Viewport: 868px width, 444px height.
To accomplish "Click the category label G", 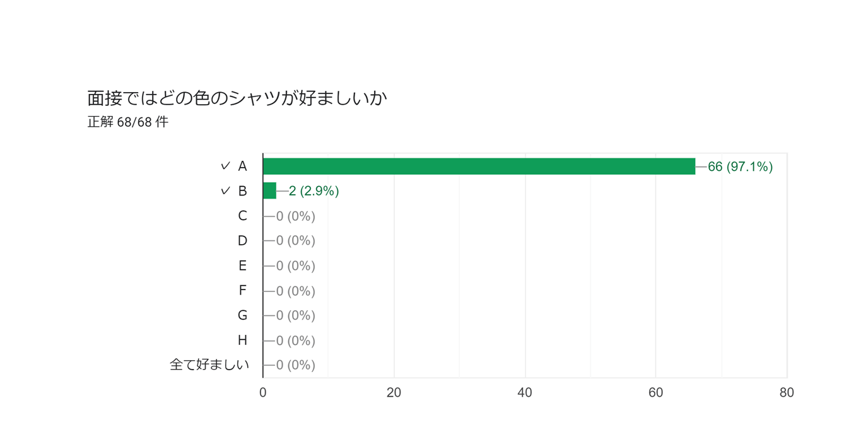I will coord(242,315).
